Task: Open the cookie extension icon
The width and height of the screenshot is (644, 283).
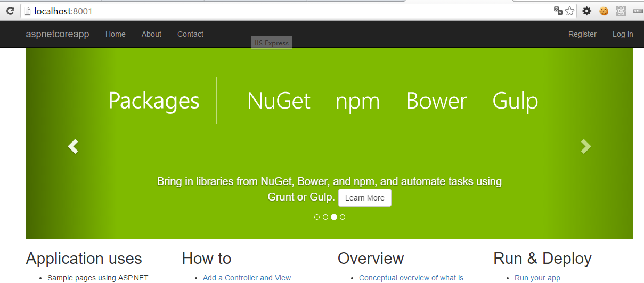Action: pos(604,11)
